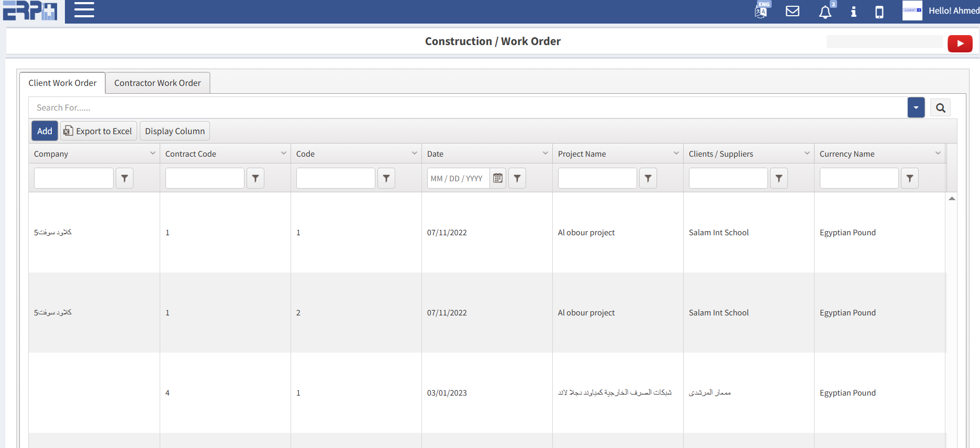Viewport: 980px width, 448px height.
Task: Play the YouTube tutorial video
Action: 960,43
